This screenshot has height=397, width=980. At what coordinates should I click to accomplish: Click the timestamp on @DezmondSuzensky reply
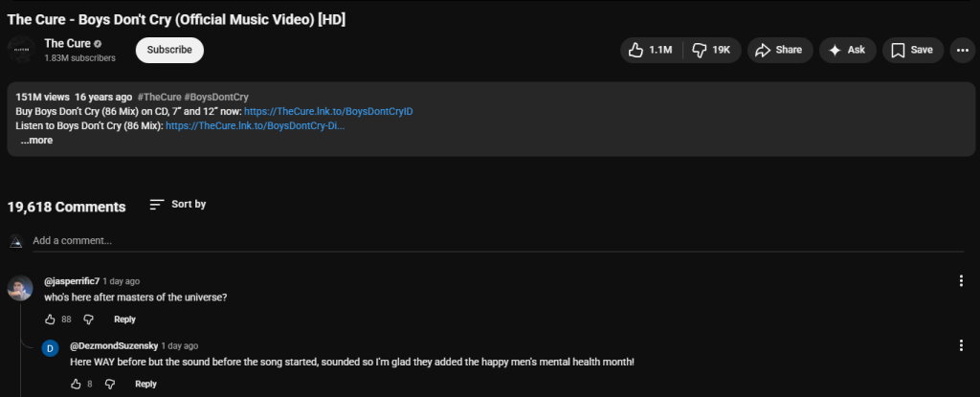point(180,345)
